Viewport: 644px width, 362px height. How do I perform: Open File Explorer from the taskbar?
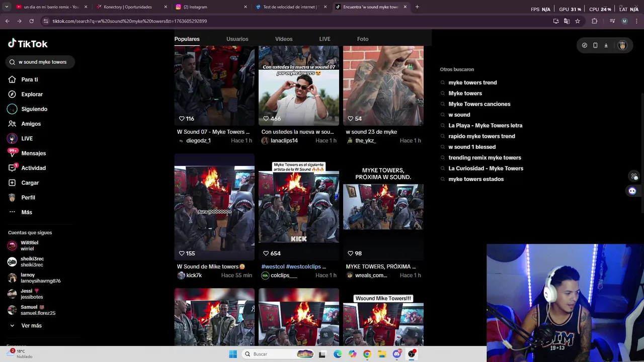point(382,354)
